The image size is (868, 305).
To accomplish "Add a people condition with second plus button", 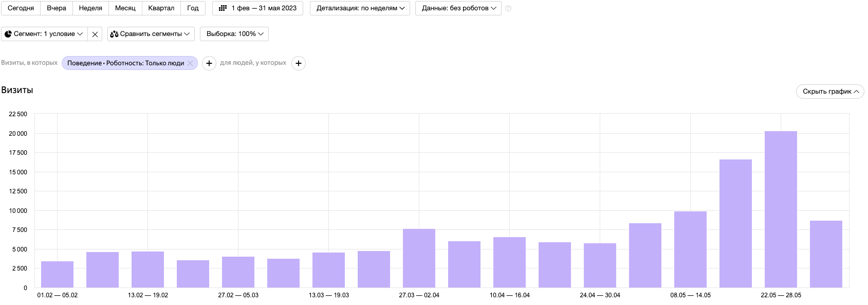I will click(x=299, y=63).
